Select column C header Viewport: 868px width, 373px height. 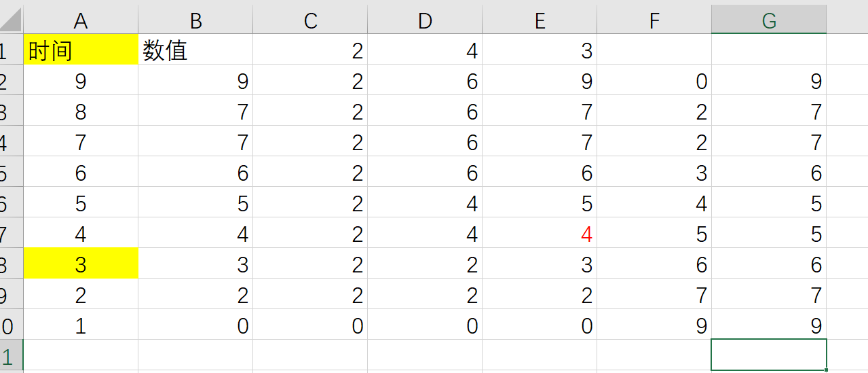(x=310, y=21)
